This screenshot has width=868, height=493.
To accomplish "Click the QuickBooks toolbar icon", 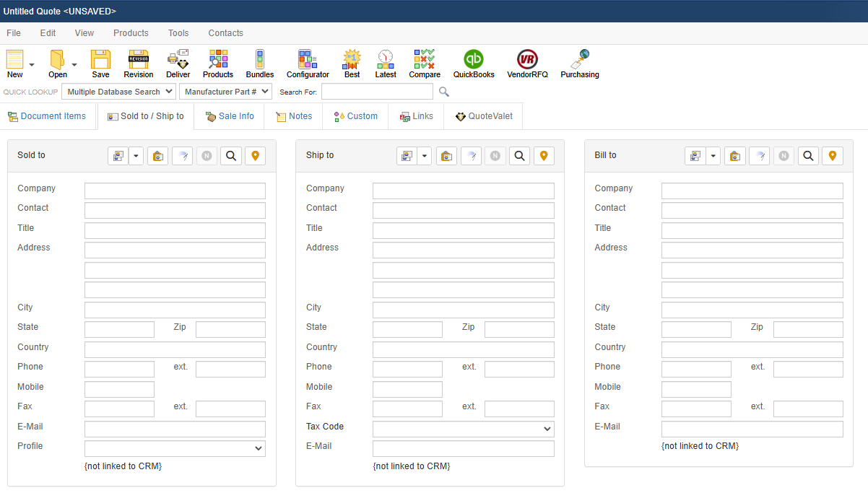I will (x=474, y=64).
